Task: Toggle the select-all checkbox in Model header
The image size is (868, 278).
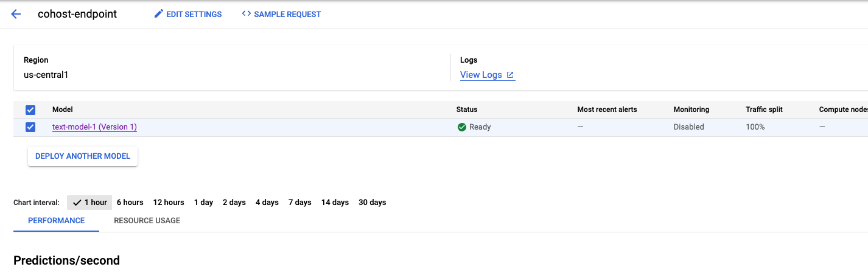Action: coord(30,110)
